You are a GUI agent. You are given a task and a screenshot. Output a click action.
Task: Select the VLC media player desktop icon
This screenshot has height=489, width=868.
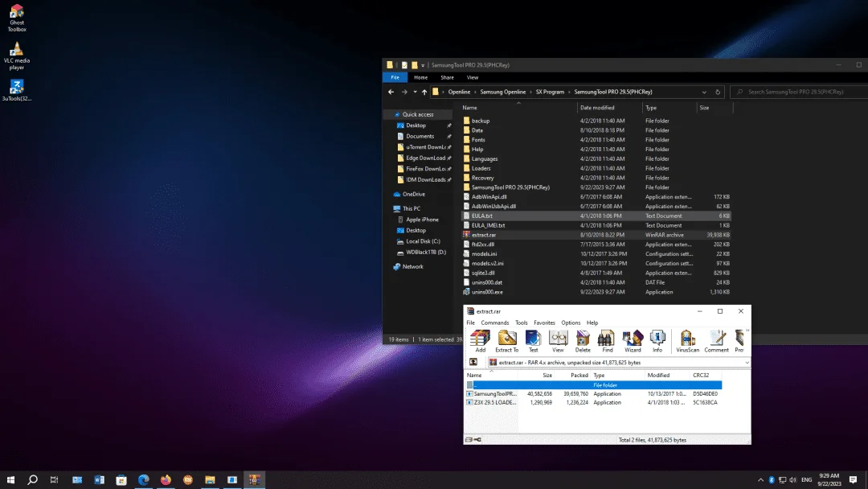tap(17, 55)
